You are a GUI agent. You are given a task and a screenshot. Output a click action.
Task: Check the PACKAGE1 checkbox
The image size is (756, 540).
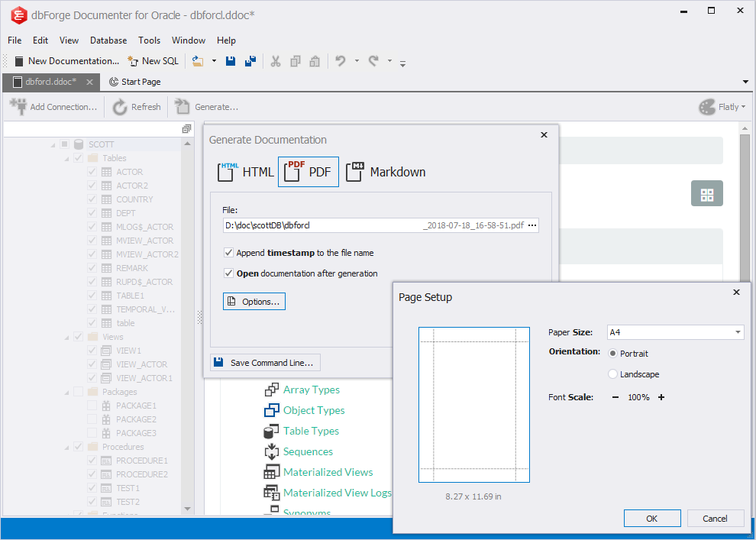[x=92, y=406]
